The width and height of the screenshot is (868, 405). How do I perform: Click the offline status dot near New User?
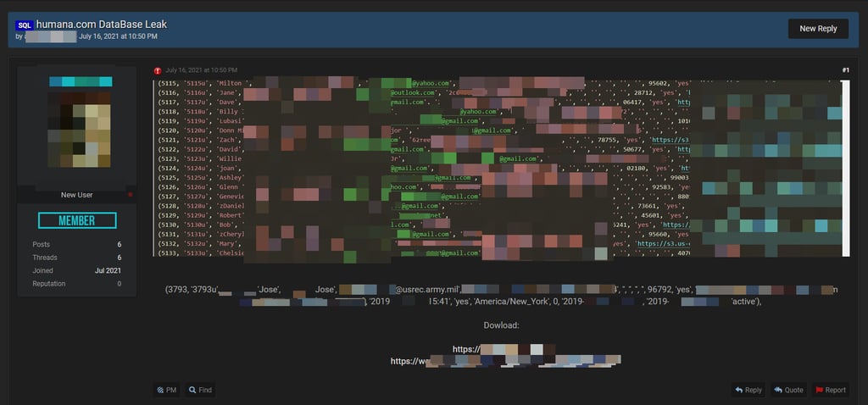(130, 195)
